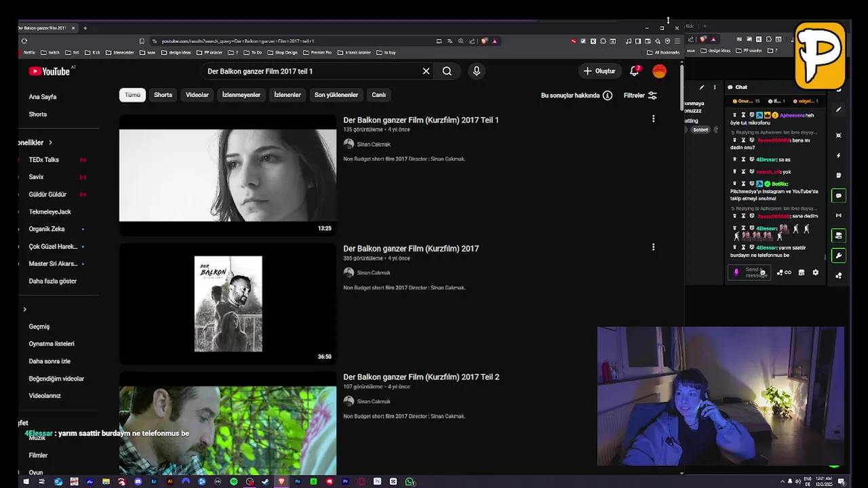The image size is (868, 488).
Task: Select the 'Shorts' filter chip
Action: pos(163,95)
